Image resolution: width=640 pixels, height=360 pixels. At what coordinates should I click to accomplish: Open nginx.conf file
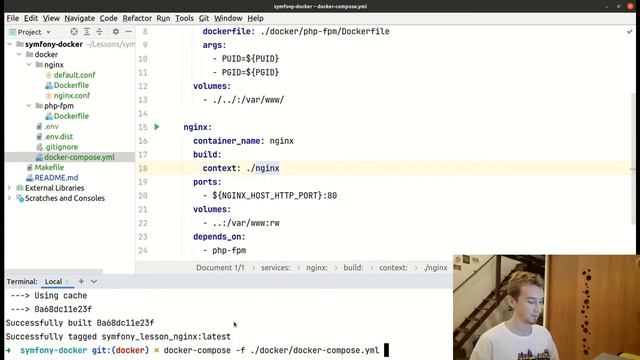72,96
